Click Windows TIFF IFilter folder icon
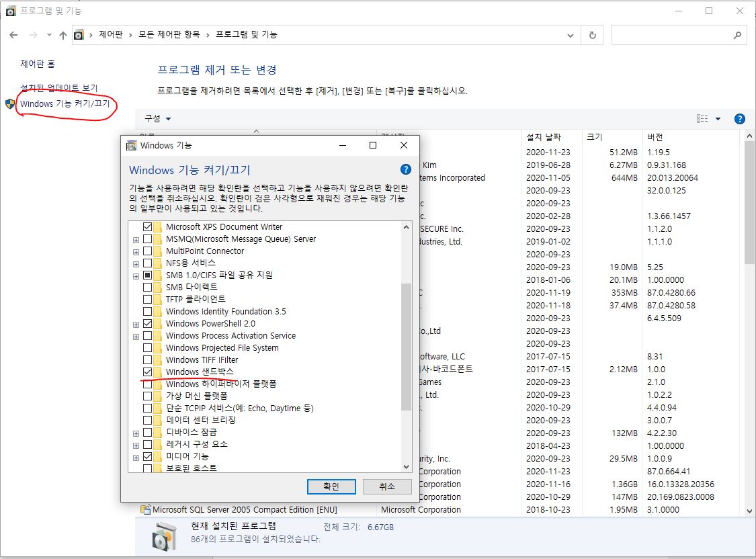Viewport: 756px width, 559px height. coord(158,360)
